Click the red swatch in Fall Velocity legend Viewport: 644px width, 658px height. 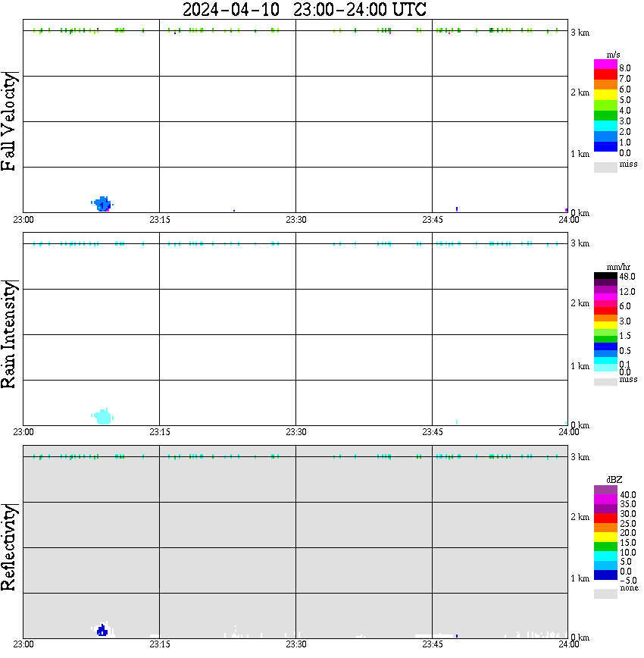(x=605, y=75)
